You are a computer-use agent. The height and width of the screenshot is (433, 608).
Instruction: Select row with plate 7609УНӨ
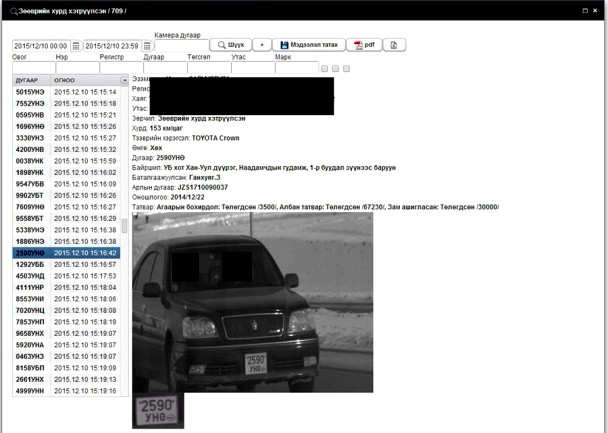tap(66, 207)
